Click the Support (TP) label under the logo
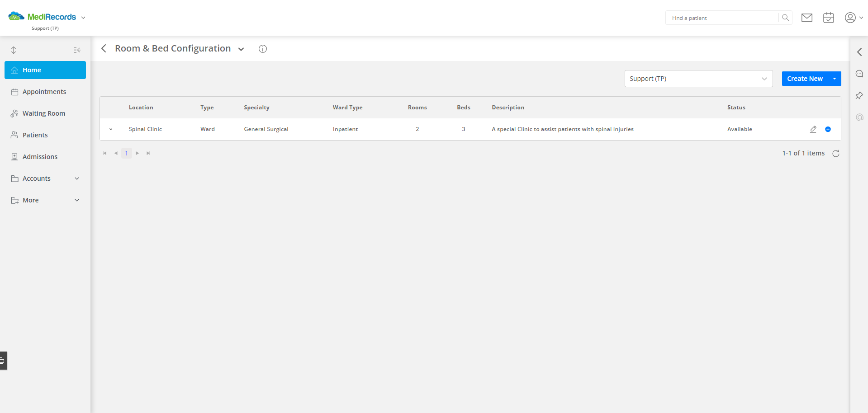 coord(45,28)
